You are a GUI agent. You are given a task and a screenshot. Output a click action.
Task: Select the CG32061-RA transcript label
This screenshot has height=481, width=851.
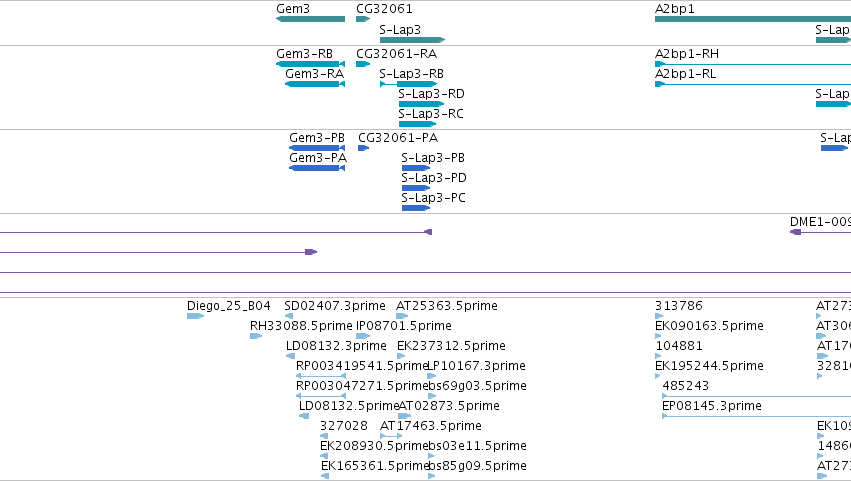pos(396,54)
